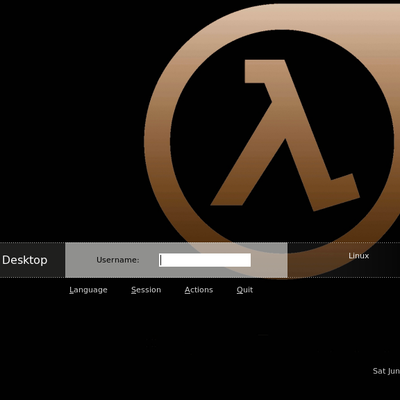Click the Linux label

pyautogui.click(x=359, y=256)
